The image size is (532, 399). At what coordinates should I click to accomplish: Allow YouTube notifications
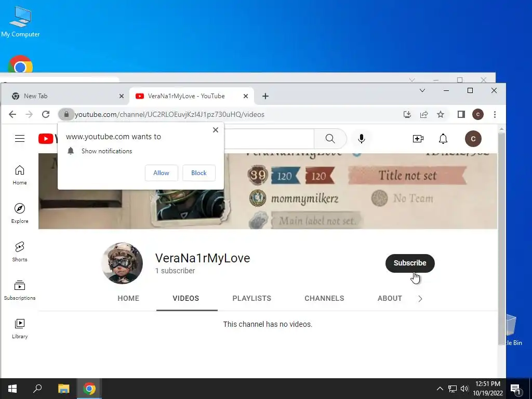(x=161, y=172)
